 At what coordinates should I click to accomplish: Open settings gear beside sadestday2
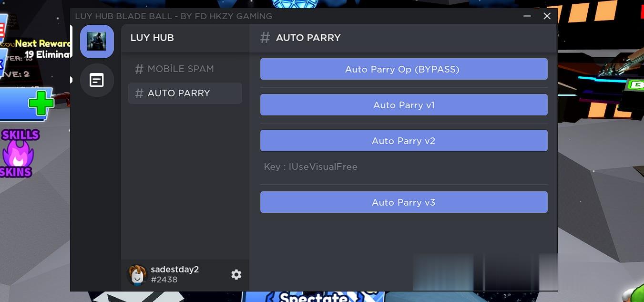pos(236,274)
